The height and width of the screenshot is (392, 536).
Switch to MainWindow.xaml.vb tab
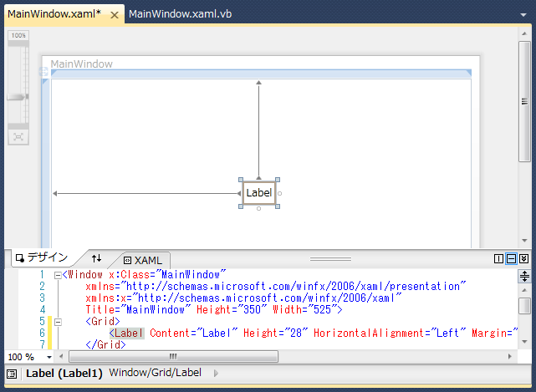click(180, 14)
